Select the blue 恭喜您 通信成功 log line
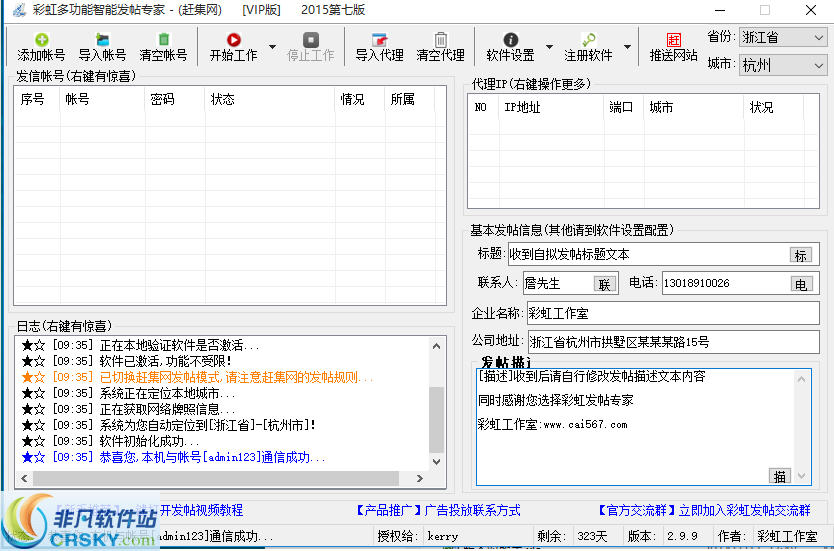This screenshot has height=551, width=834. click(173, 457)
